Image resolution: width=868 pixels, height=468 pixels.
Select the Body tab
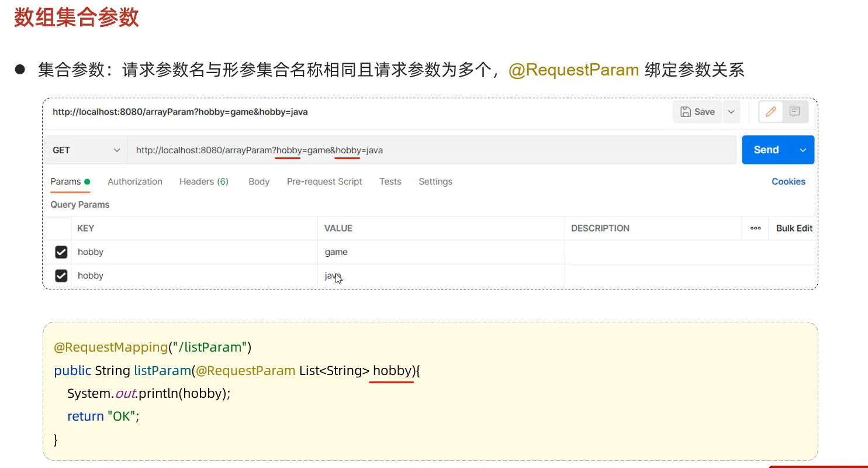[259, 182]
